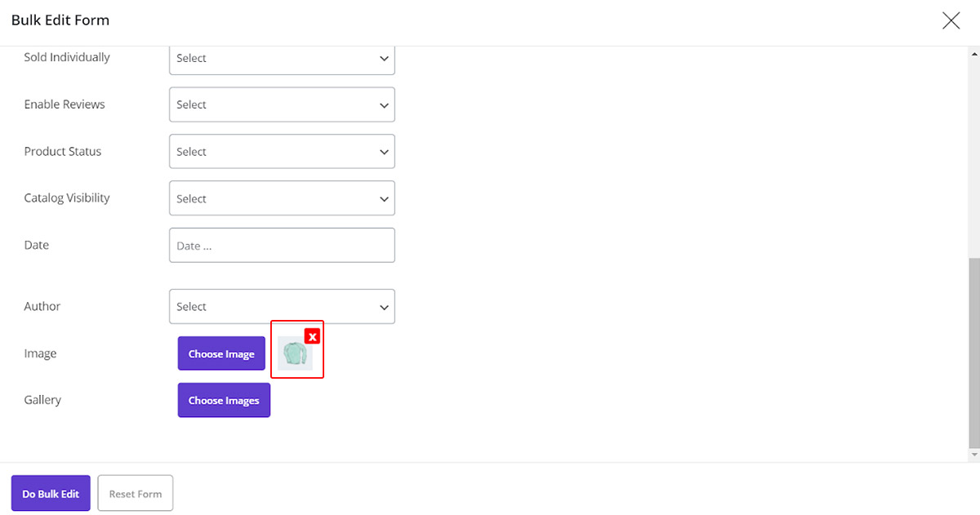980x515 pixels.
Task: Remove the selected sweater image with red x
Action: point(312,336)
